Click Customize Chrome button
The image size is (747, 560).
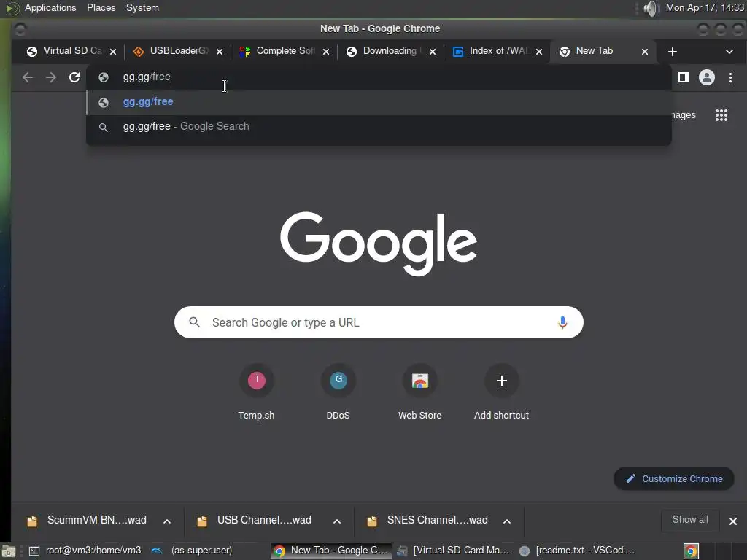coord(673,478)
